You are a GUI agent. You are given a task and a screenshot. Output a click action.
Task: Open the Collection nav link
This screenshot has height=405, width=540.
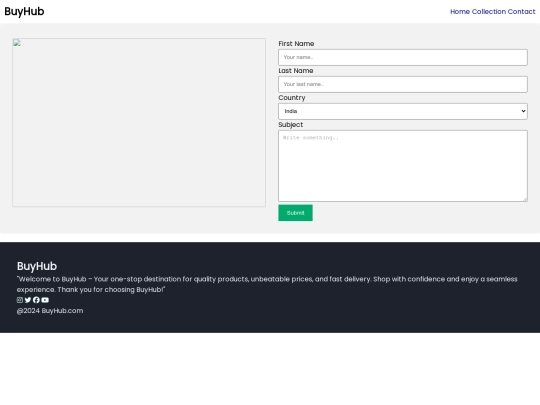pyautogui.click(x=489, y=12)
